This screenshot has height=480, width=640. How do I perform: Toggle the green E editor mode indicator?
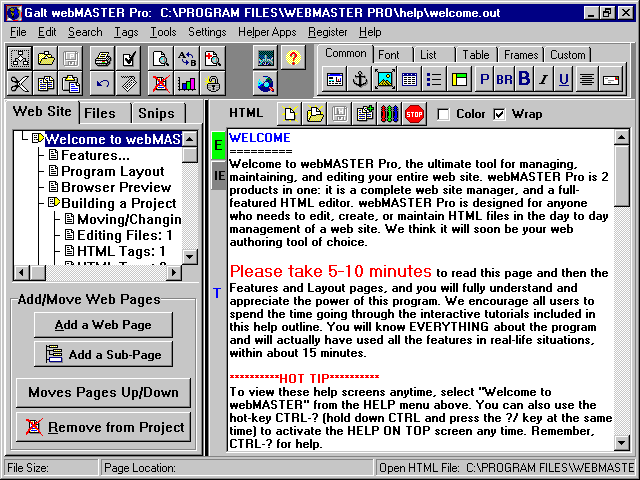pos(219,146)
